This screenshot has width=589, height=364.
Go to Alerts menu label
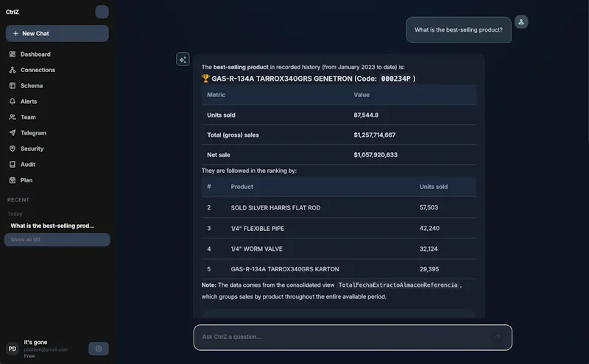(29, 101)
